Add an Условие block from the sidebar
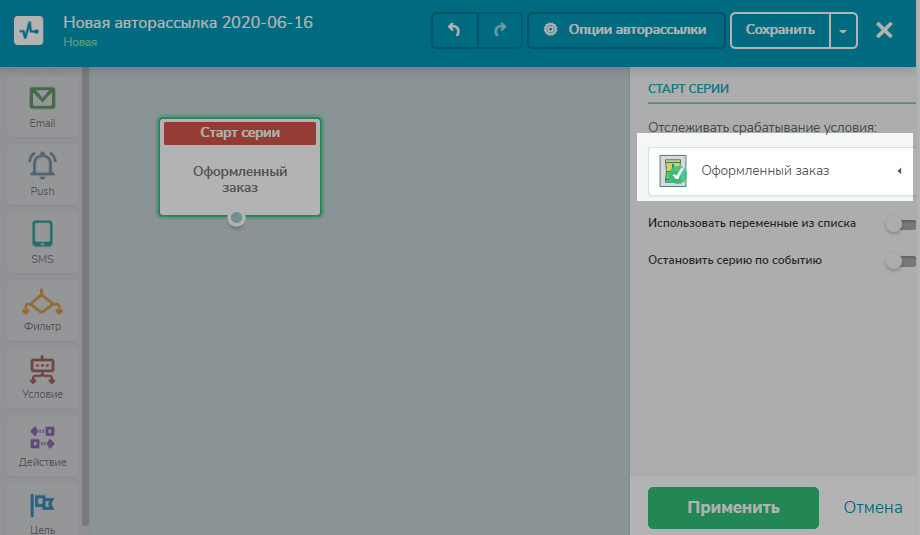Screen dimensions: 920x535 [x=42, y=378]
